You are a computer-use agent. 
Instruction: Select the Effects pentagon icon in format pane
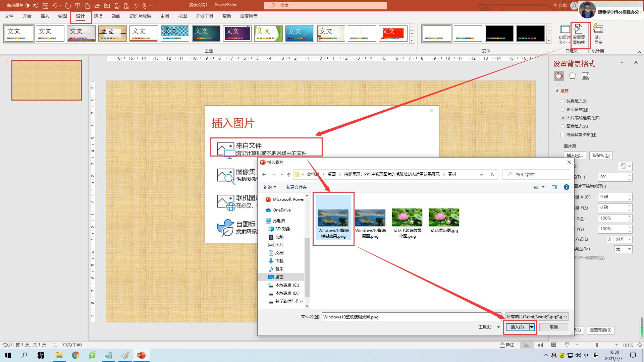pyautogui.click(x=572, y=76)
